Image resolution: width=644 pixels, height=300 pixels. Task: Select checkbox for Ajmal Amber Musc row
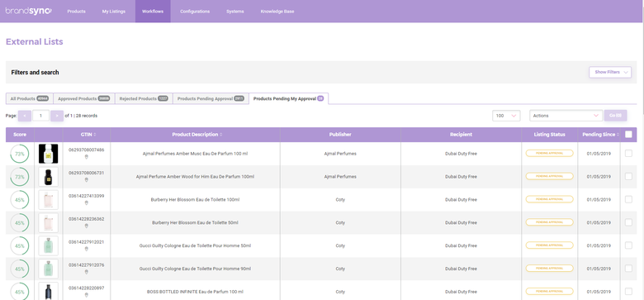point(628,153)
